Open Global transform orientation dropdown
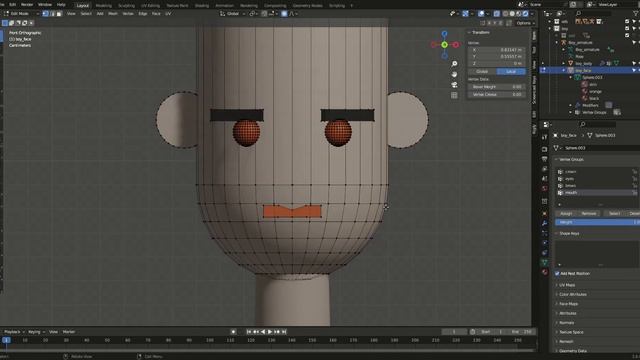Screen dimensions: 640x360 point(233,13)
